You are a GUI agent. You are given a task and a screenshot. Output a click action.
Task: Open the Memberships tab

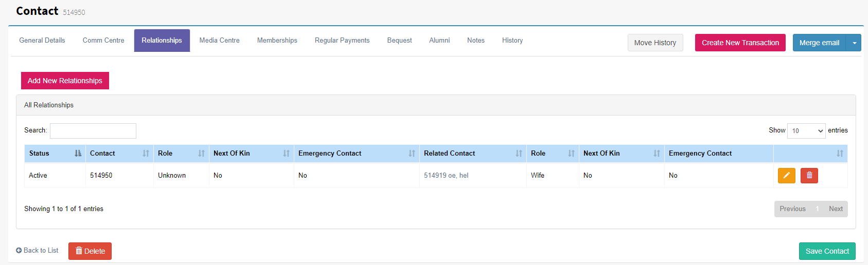click(277, 41)
